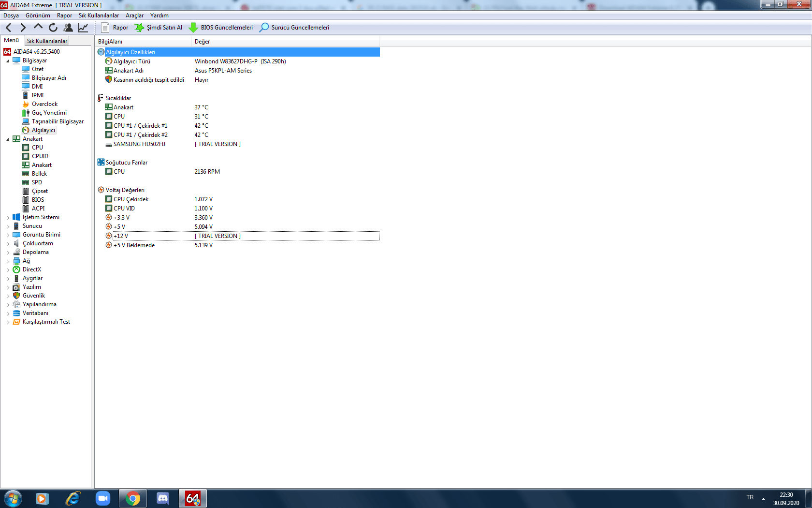Click the Aygıtlar devices icon
Image resolution: width=812 pixels, height=508 pixels.
(16, 278)
